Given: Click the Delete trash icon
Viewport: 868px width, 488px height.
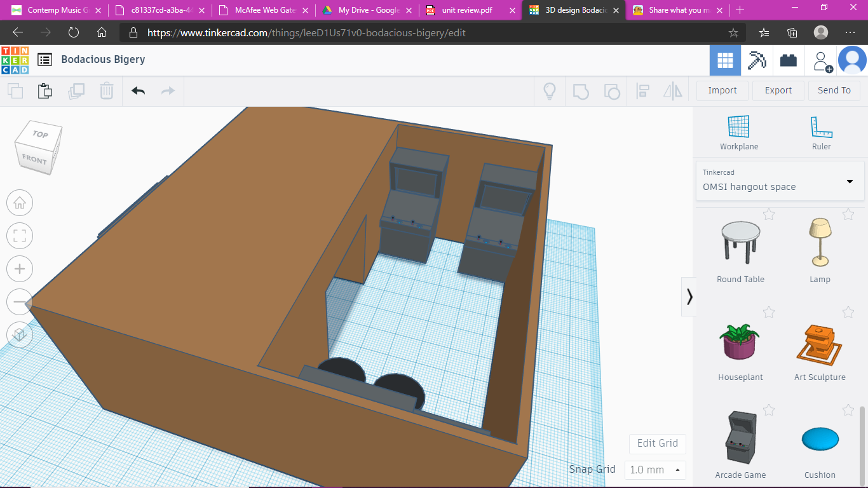Looking at the screenshot, I should [106, 91].
